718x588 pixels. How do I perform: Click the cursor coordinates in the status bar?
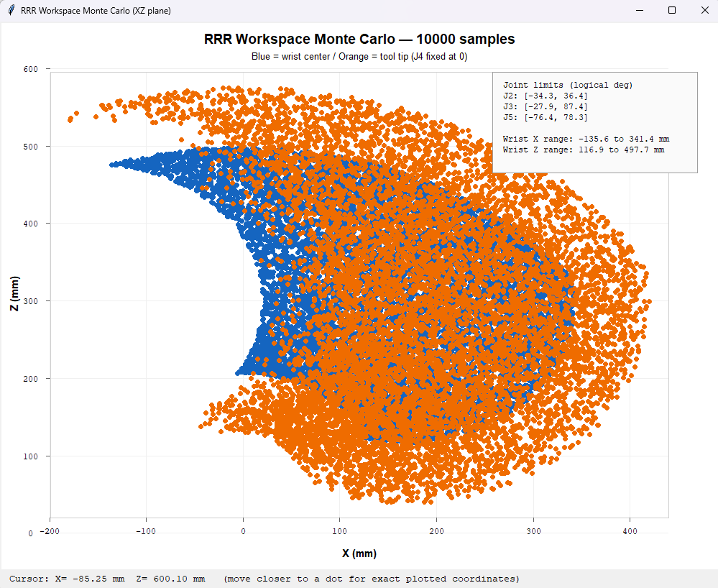tap(108, 579)
